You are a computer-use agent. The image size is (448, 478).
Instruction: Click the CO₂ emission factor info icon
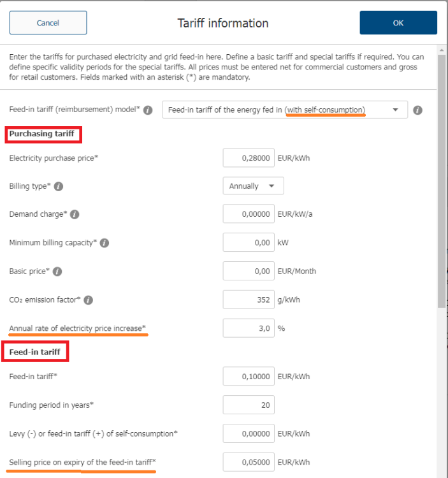click(x=88, y=300)
